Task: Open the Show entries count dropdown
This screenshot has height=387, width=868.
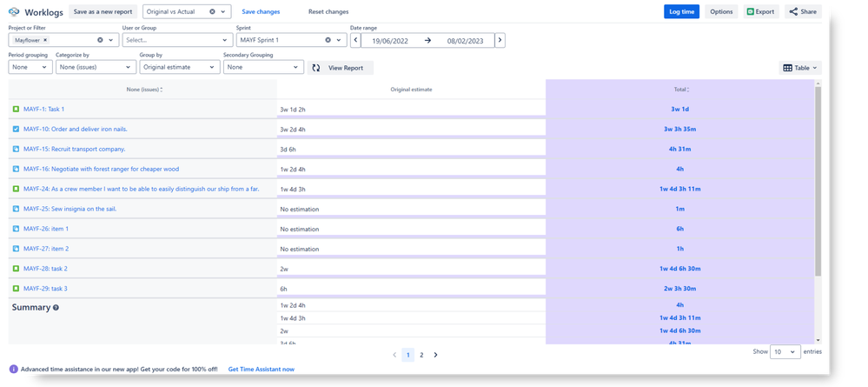Action: 785,351
